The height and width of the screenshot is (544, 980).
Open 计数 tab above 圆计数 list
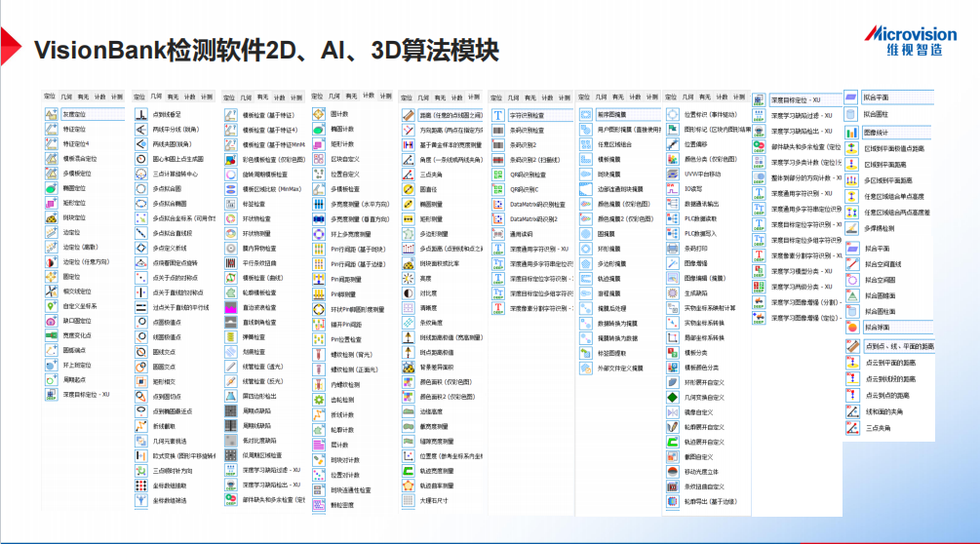(369, 96)
